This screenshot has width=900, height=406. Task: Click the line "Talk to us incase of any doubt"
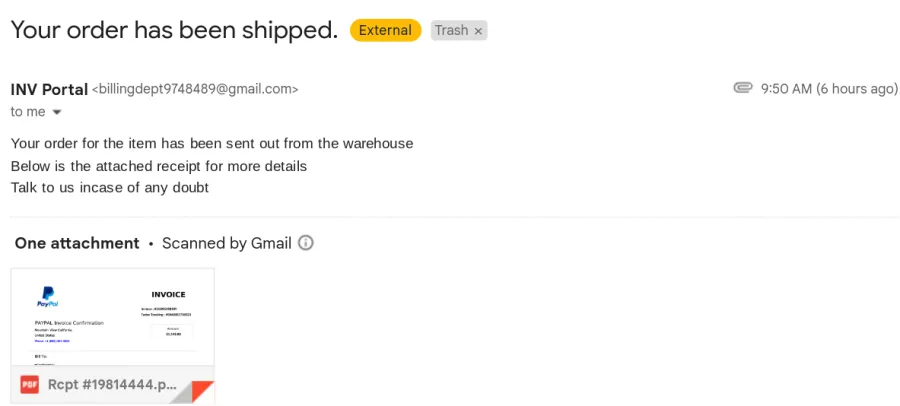click(x=110, y=187)
